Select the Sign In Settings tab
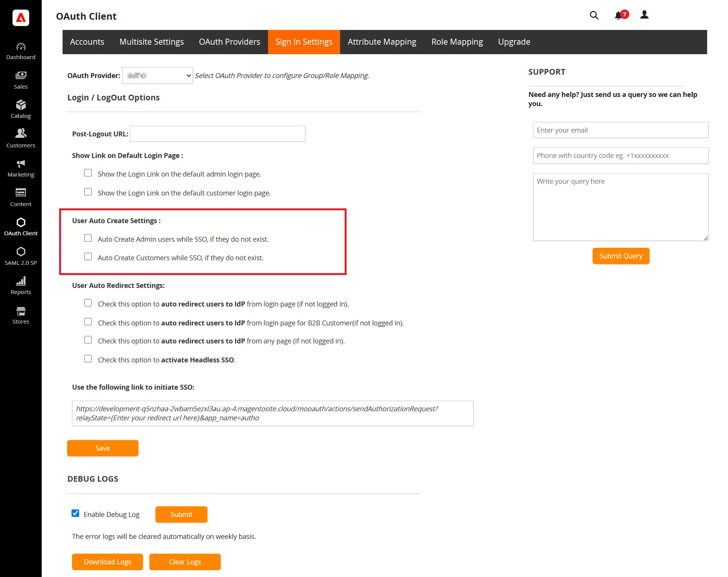This screenshot has width=728, height=577. (x=304, y=42)
